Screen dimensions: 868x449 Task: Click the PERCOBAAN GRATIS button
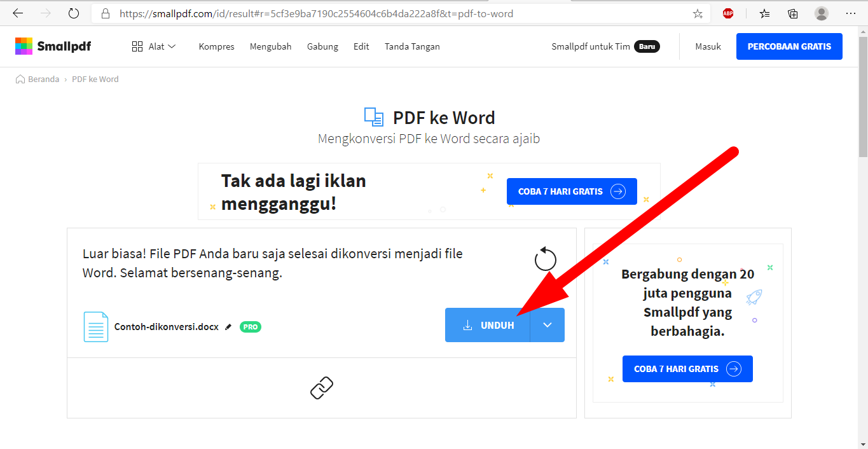(789, 46)
